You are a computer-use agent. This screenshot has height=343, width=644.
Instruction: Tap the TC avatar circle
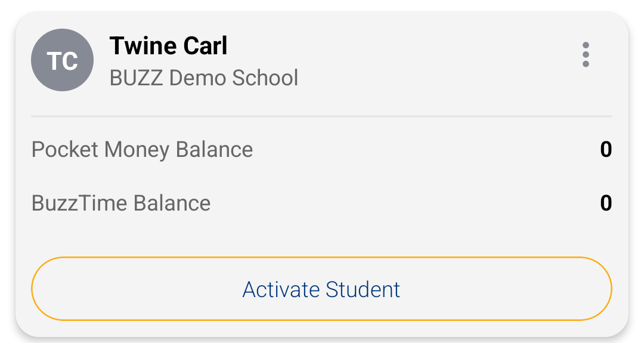coord(62,60)
